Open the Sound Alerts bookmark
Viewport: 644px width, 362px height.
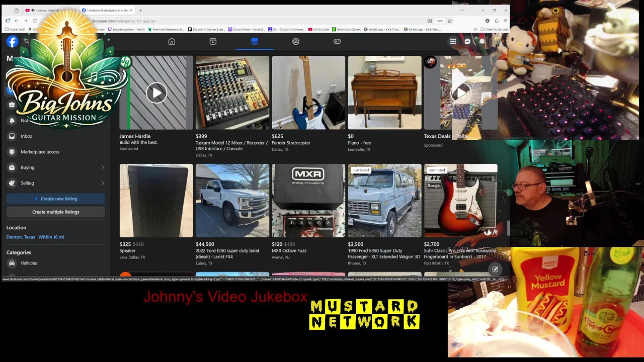(x=246, y=29)
